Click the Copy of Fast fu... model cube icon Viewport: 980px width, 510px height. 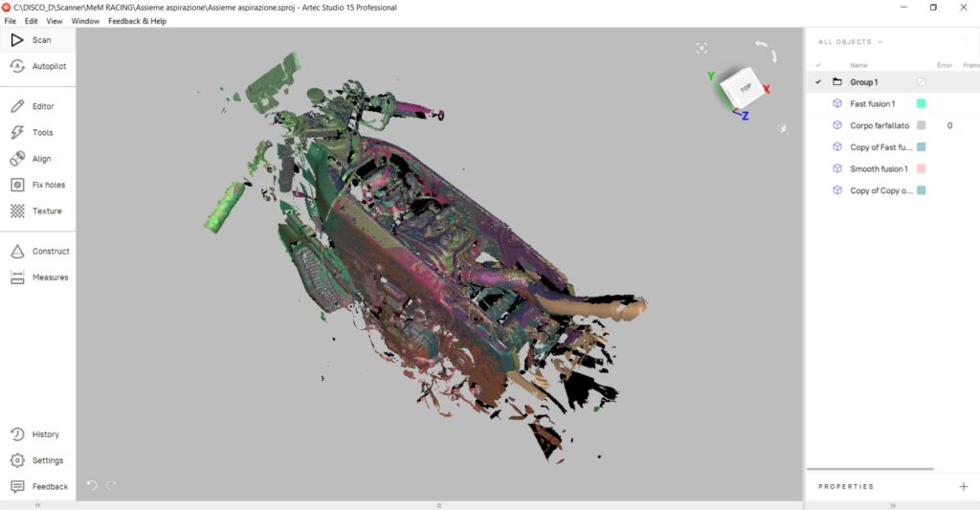click(x=837, y=146)
